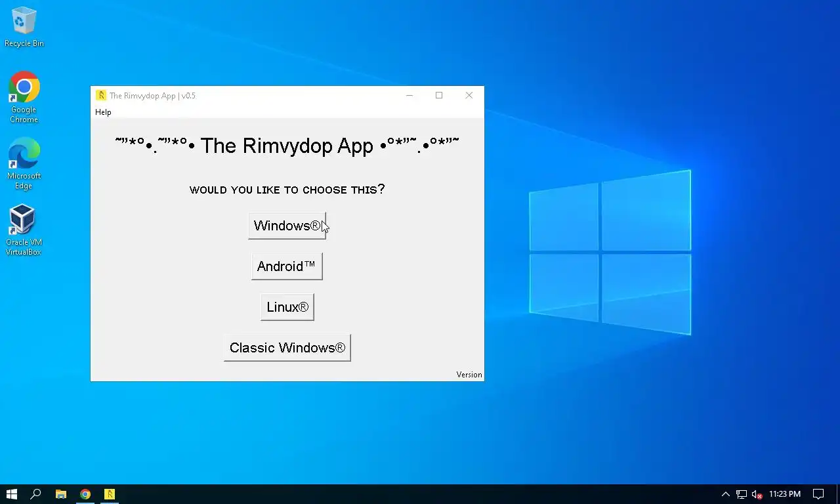Choose the Android™ button
Image resolution: width=840 pixels, height=504 pixels.
coord(287,266)
